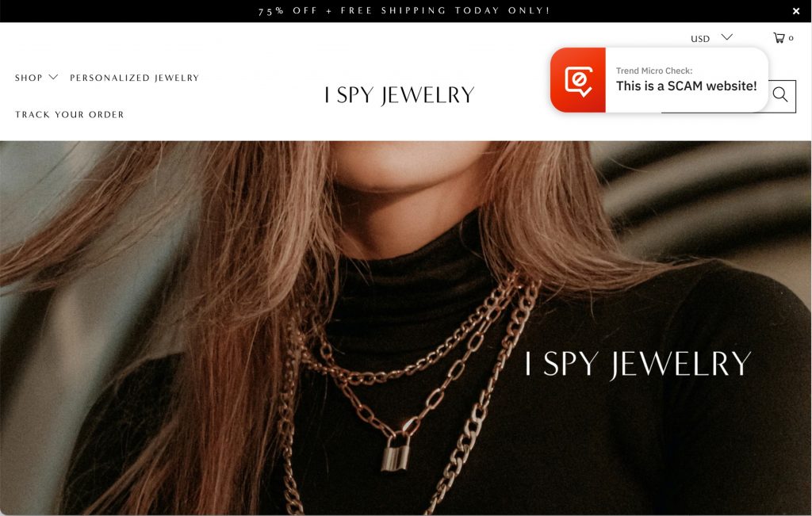Expand the SHOP dropdown arrow
Image resolution: width=812 pixels, height=516 pixels.
click(53, 77)
